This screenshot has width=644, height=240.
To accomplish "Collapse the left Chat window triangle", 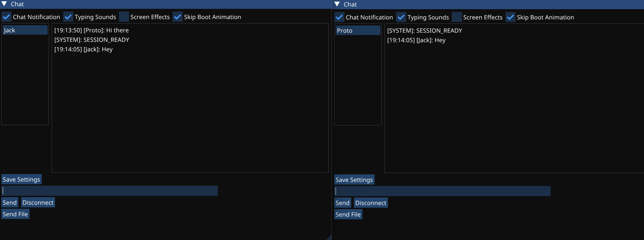I will pyautogui.click(x=4, y=4).
